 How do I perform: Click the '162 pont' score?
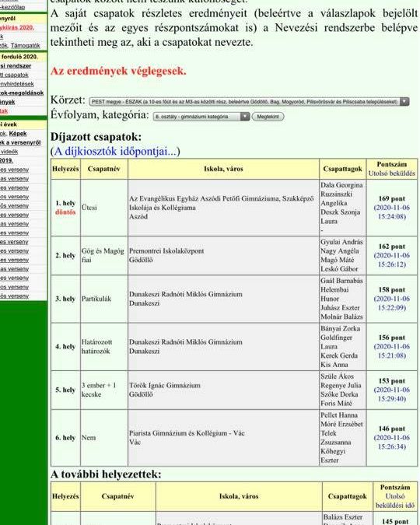[x=391, y=247]
